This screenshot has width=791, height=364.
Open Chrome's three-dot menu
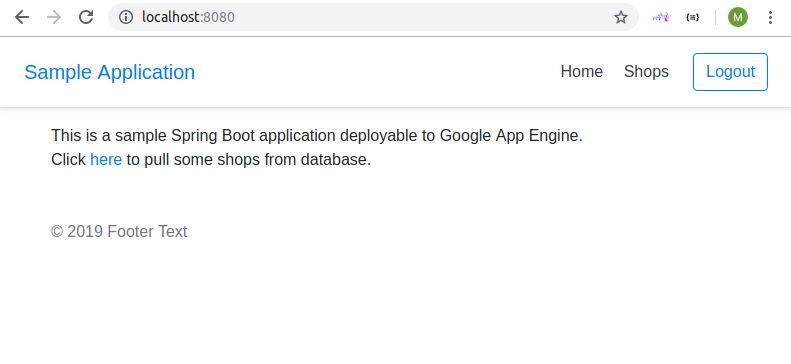click(x=770, y=18)
